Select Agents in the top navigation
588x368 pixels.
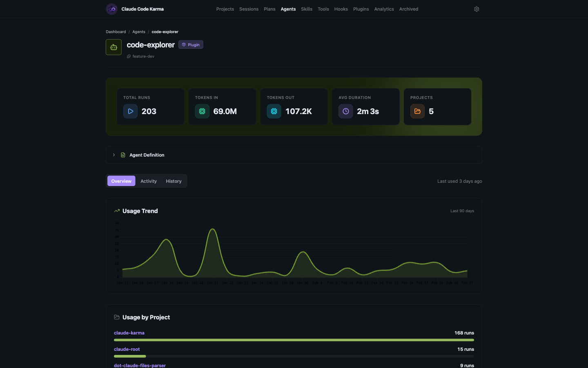tap(288, 9)
